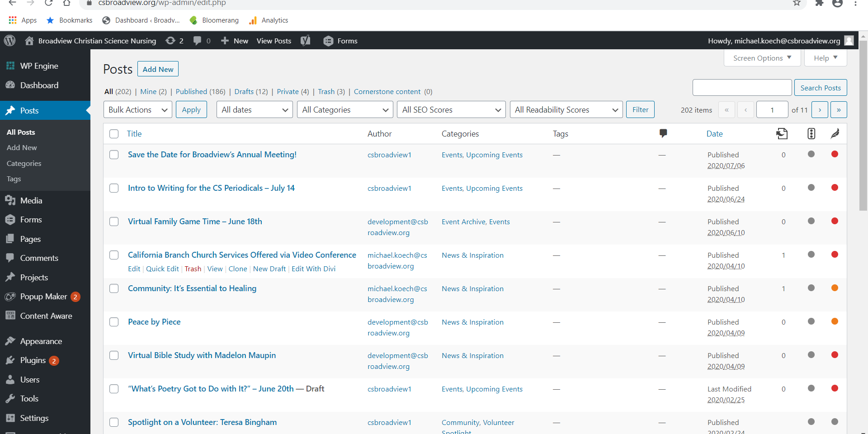
Task: Click the comment bubble column header icon
Action: pyautogui.click(x=663, y=133)
